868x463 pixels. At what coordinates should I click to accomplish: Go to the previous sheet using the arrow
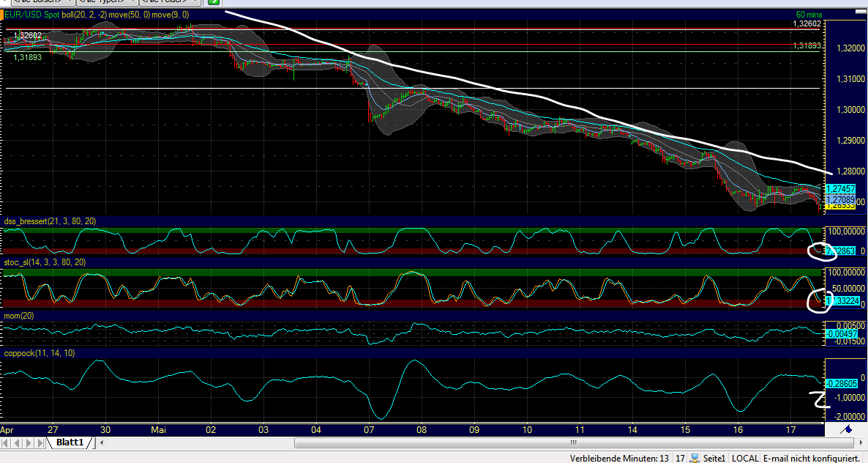coord(18,443)
